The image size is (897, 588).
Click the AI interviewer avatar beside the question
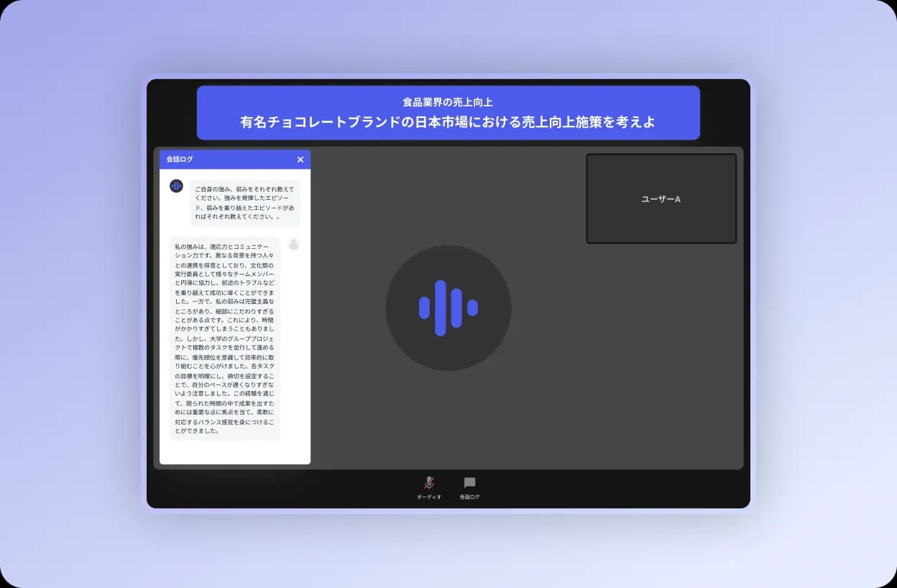point(176,185)
